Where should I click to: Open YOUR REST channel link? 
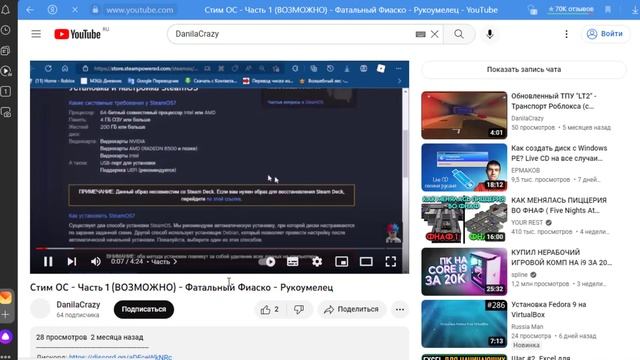[x=527, y=222]
